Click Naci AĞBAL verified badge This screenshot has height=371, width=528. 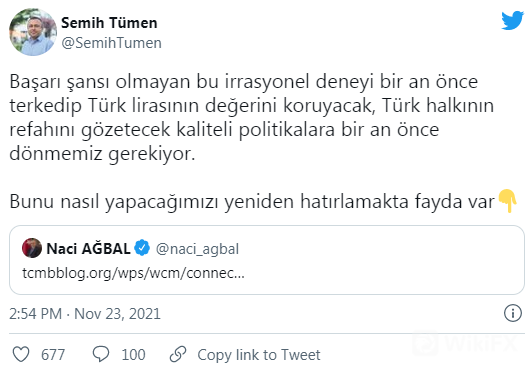click(142, 248)
